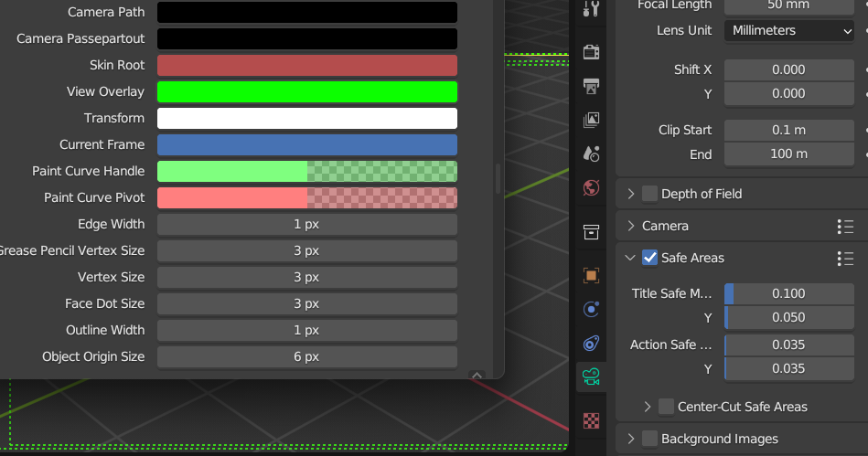868x456 pixels.
Task: Open the Tool properties tab
Action: point(591,9)
